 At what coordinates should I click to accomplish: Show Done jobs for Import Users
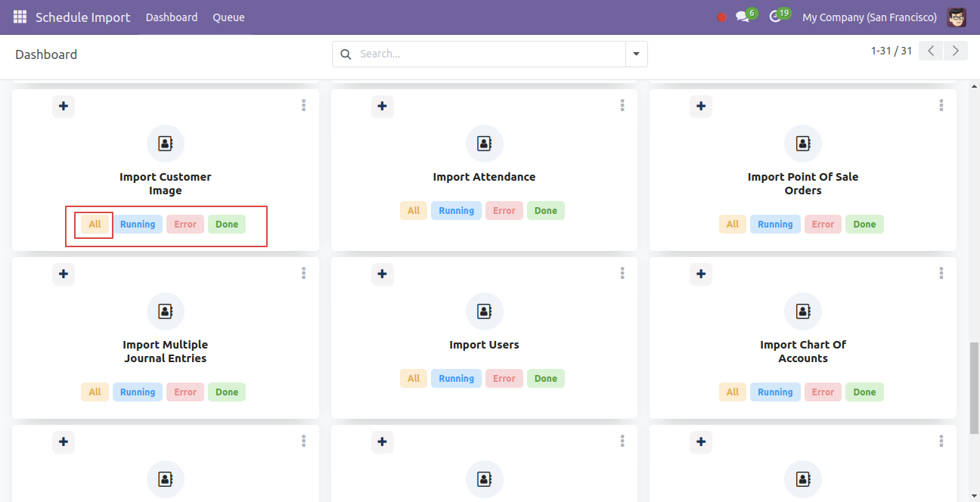point(546,379)
